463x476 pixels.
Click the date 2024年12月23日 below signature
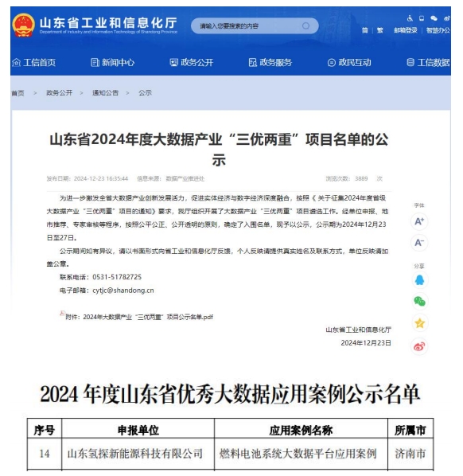366,343
